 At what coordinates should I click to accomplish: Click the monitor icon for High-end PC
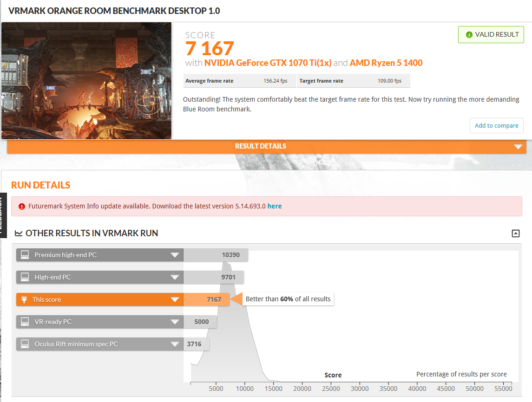[25, 277]
